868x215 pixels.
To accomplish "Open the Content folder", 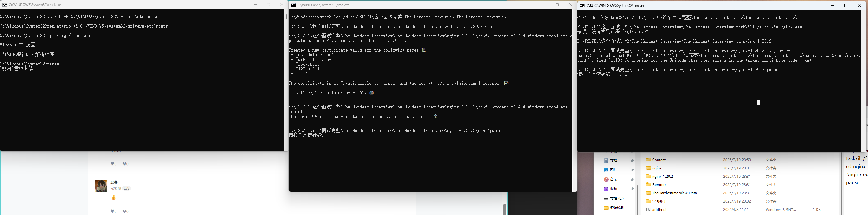I will (658, 160).
